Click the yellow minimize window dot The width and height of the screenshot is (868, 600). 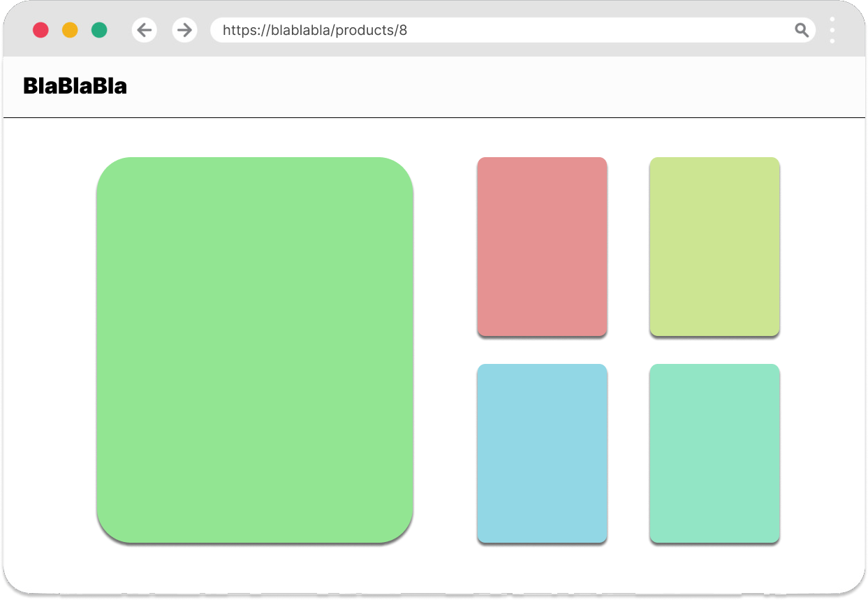coord(70,30)
